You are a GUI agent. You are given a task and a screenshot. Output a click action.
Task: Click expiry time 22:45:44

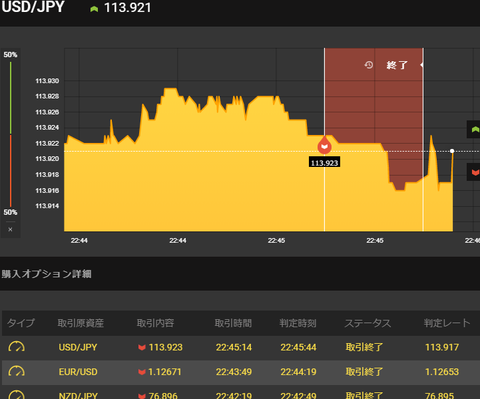[298, 347]
